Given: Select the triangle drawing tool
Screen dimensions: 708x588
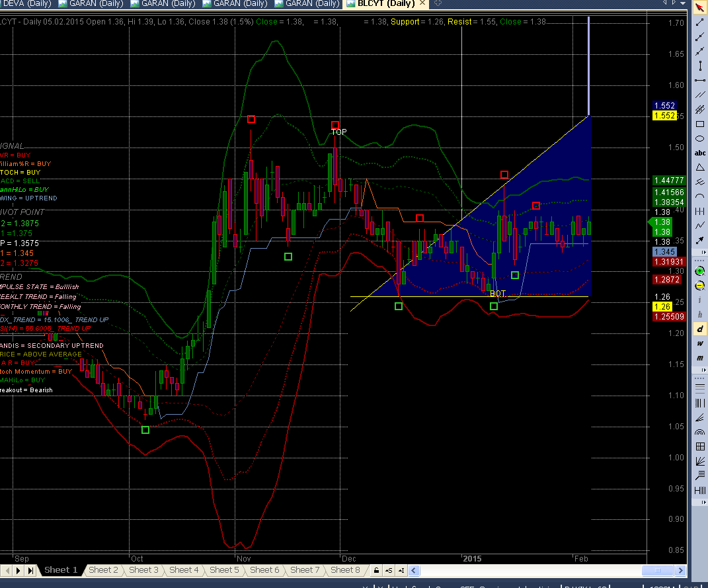Looking at the screenshot, I should click(699, 168).
